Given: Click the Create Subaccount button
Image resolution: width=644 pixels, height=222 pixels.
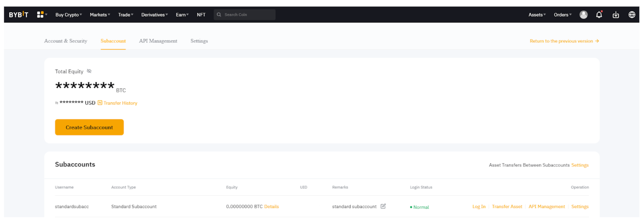Looking at the screenshot, I should point(89,127).
